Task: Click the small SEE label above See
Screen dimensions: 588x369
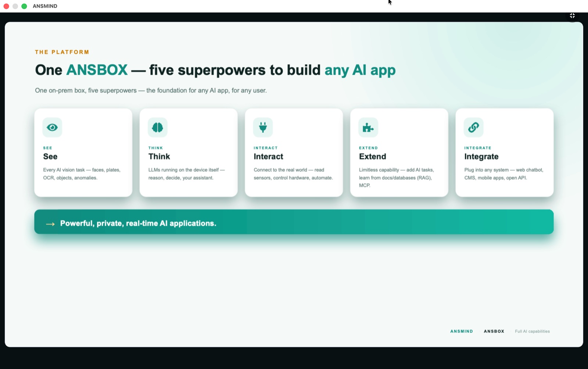Action: (48, 148)
